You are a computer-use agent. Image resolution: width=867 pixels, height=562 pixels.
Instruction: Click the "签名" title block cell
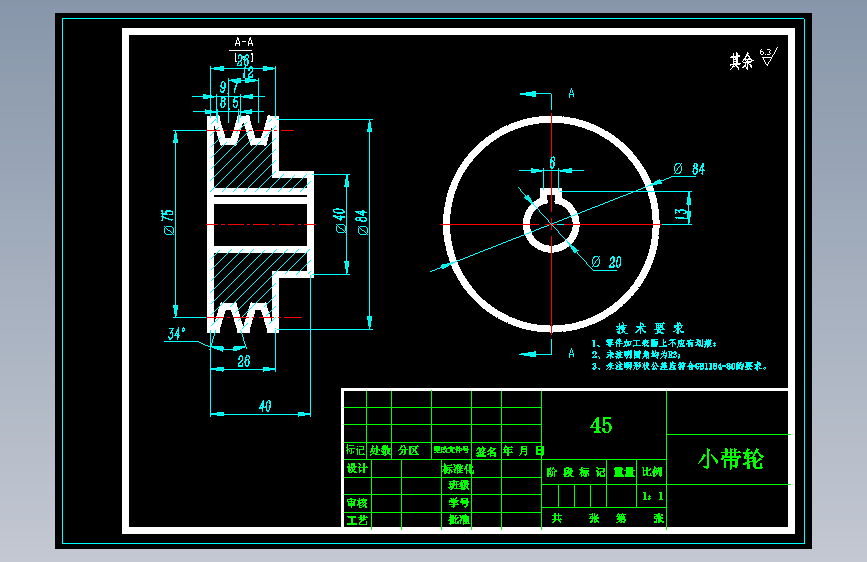click(486, 451)
